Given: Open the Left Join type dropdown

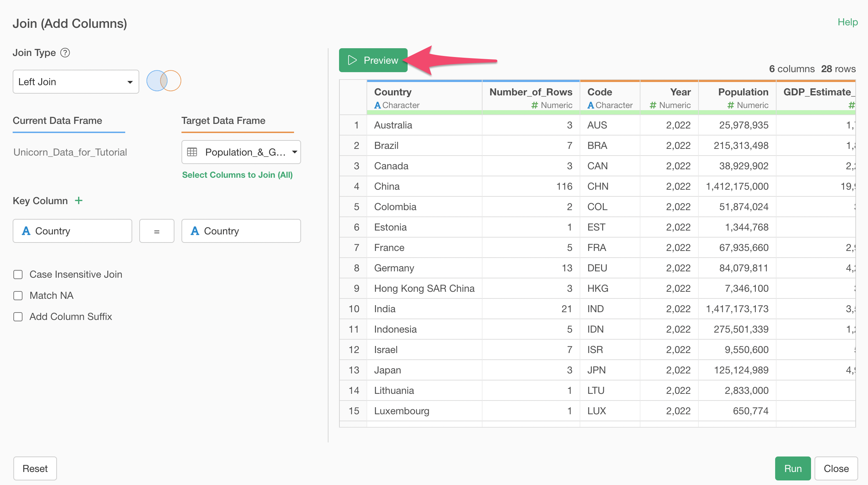Looking at the screenshot, I should coord(76,82).
